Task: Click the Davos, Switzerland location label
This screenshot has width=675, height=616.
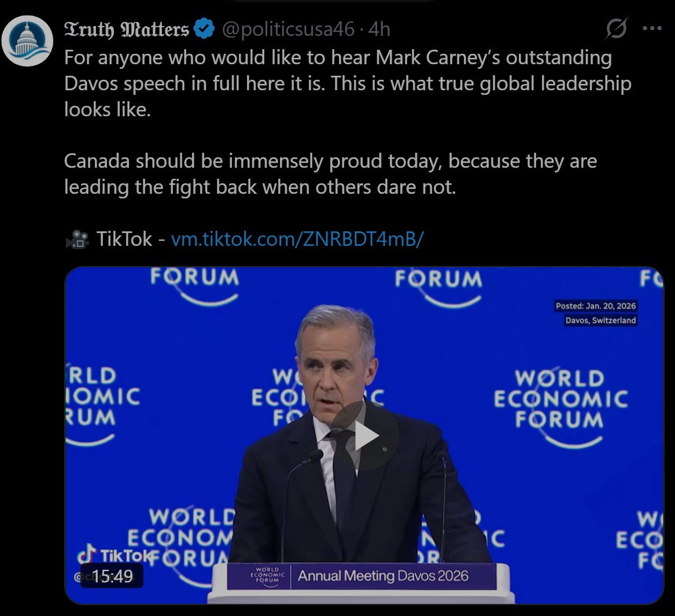Action: coord(600,320)
